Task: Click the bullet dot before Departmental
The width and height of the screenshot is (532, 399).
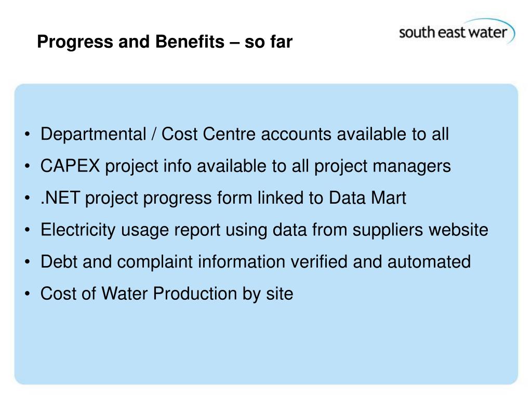Action: click(28, 134)
